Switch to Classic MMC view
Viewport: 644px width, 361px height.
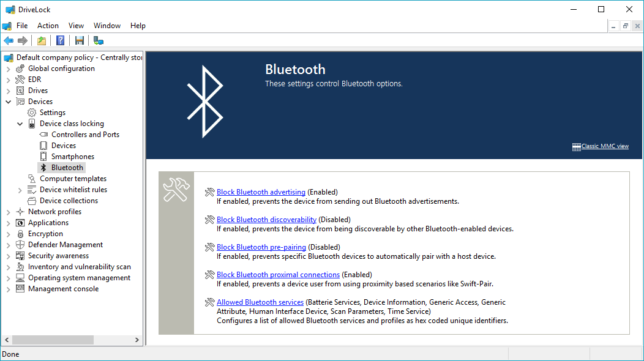point(605,146)
